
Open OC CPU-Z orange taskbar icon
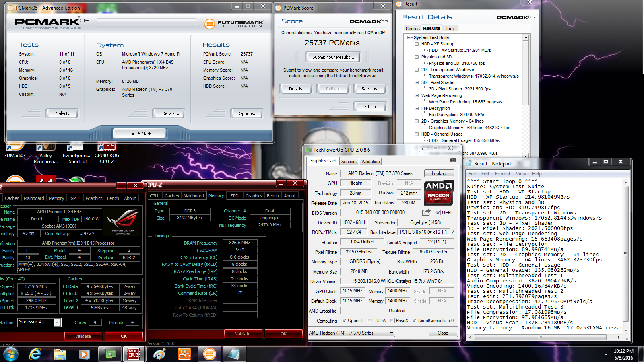(184, 354)
